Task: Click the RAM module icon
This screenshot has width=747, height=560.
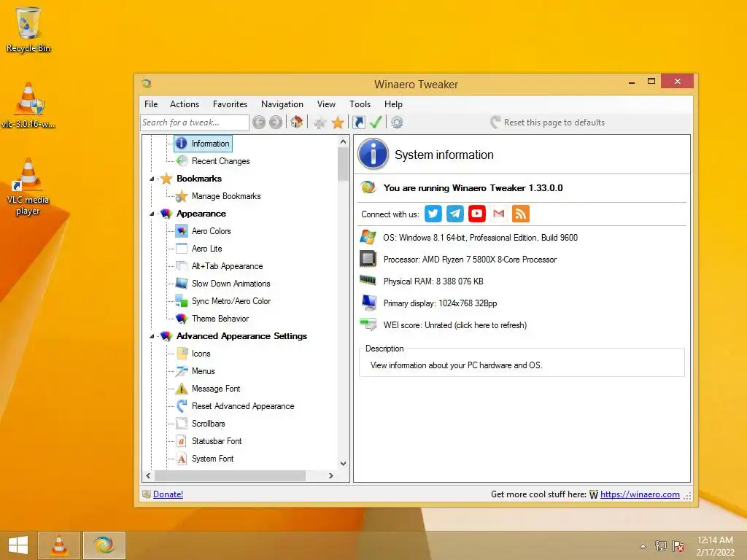Action: tap(368, 280)
